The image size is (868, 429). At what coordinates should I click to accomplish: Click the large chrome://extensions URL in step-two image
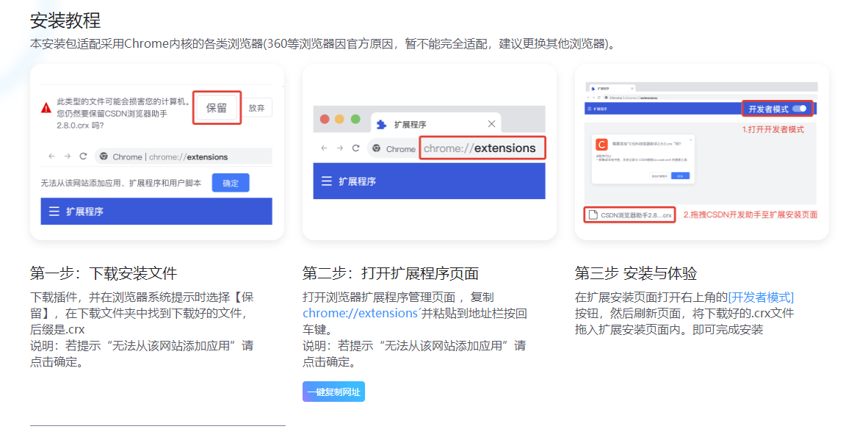[x=480, y=148]
